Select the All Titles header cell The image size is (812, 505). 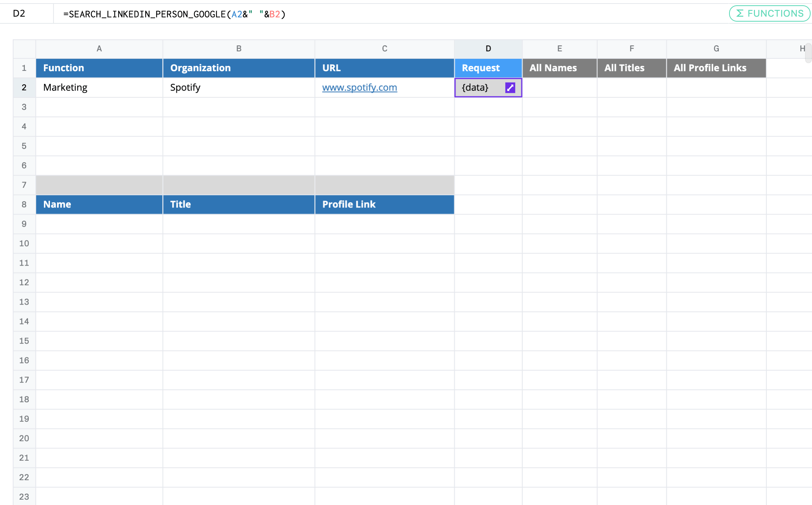(631, 68)
